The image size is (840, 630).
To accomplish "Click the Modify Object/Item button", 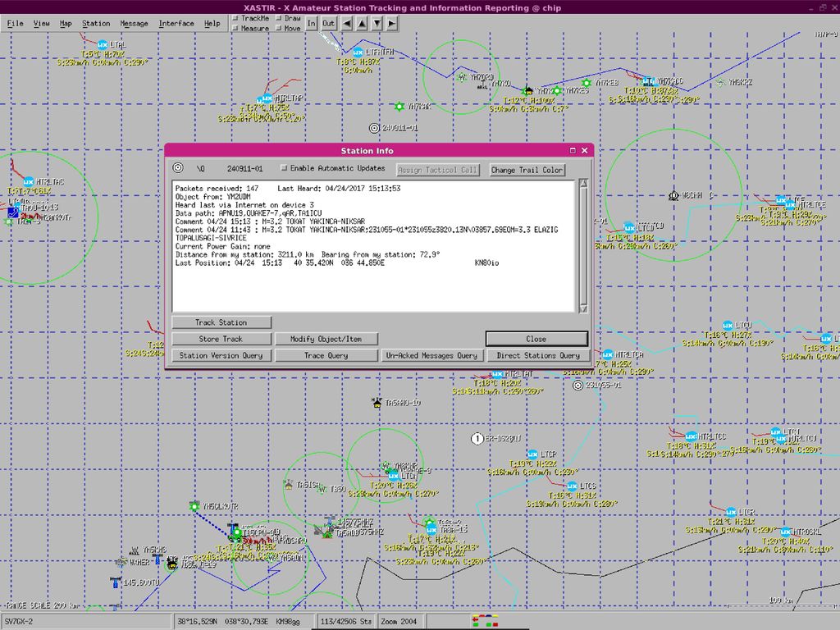I will coord(326,339).
